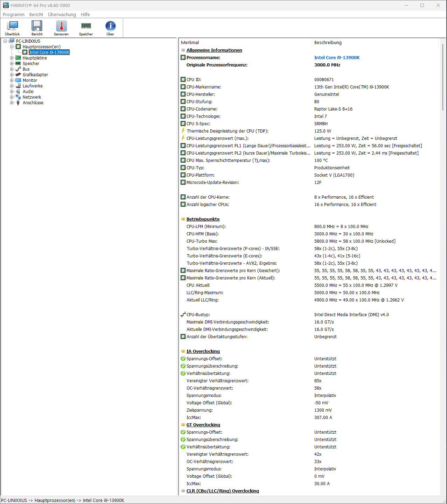Click the folder icon beside GT Overclocking

[x=183, y=425]
